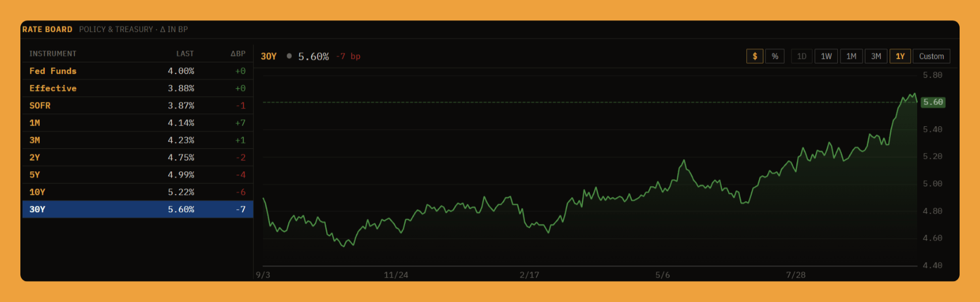Select the 1D time range

[x=801, y=56]
